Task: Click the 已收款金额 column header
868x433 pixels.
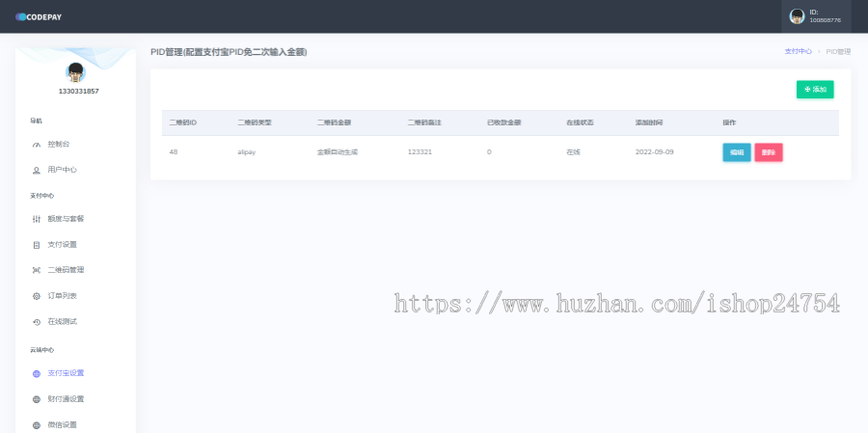Action: pos(504,122)
